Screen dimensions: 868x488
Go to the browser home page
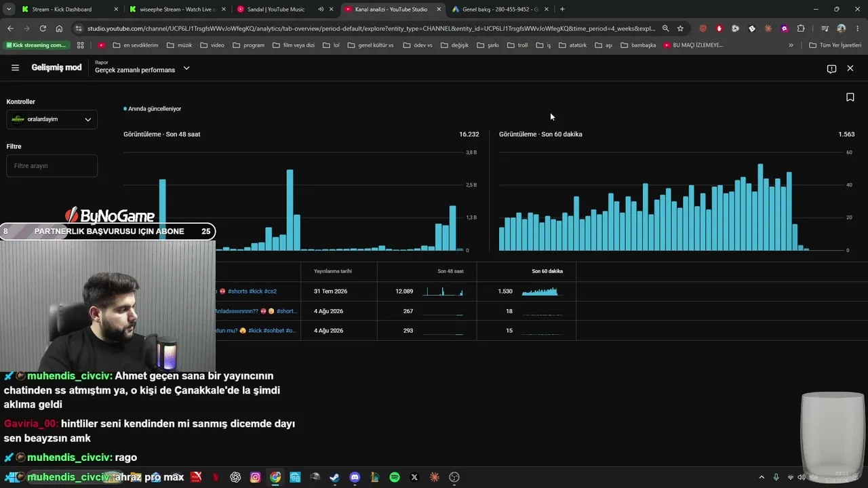point(59,28)
